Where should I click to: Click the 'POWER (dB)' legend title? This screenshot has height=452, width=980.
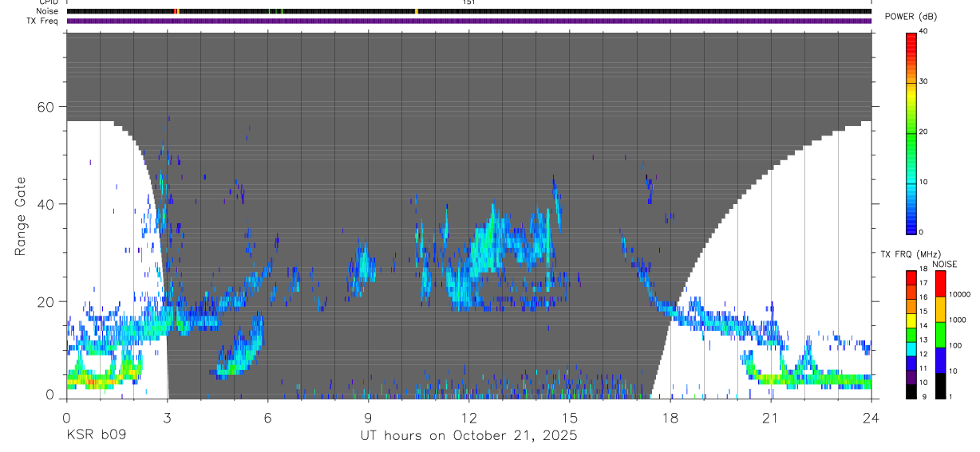click(x=911, y=17)
